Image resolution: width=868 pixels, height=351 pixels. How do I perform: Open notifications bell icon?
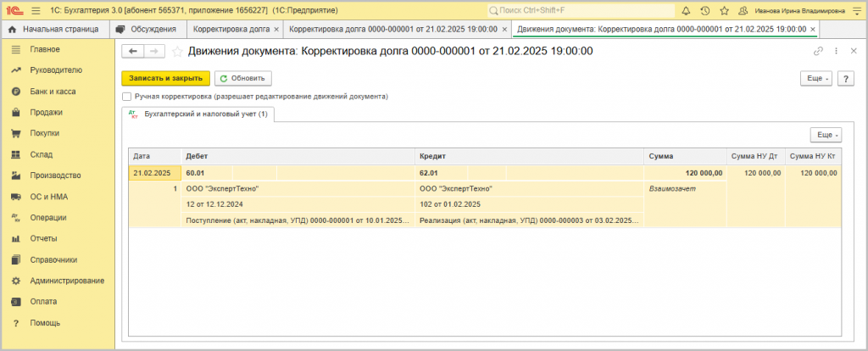coord(686,10)
